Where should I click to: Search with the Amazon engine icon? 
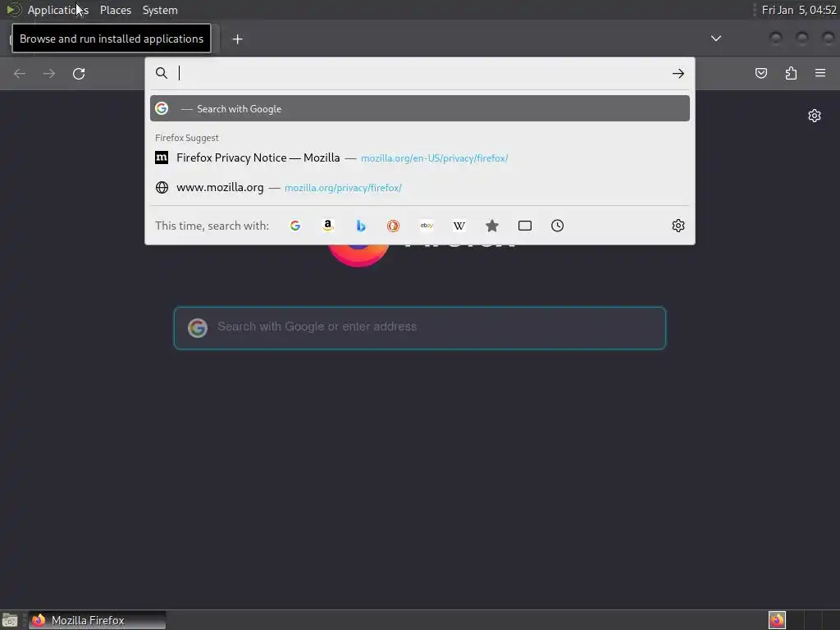tap(328, 226)
